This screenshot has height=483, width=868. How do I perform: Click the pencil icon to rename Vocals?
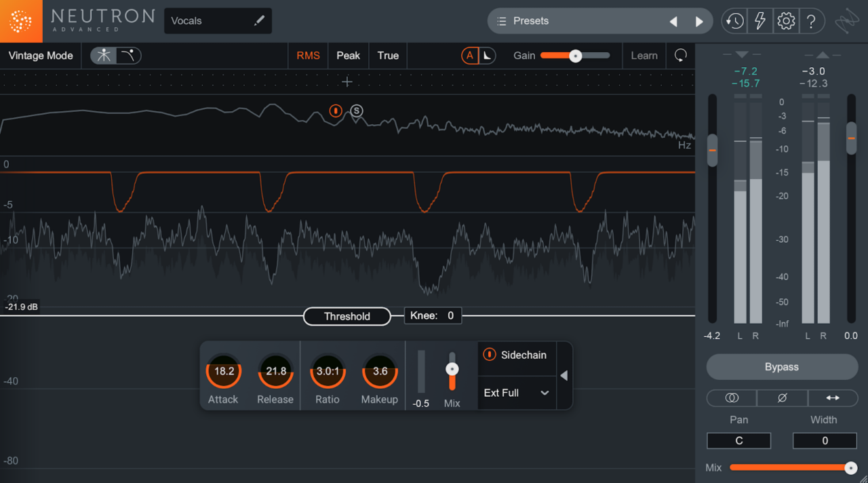point(259,21)
